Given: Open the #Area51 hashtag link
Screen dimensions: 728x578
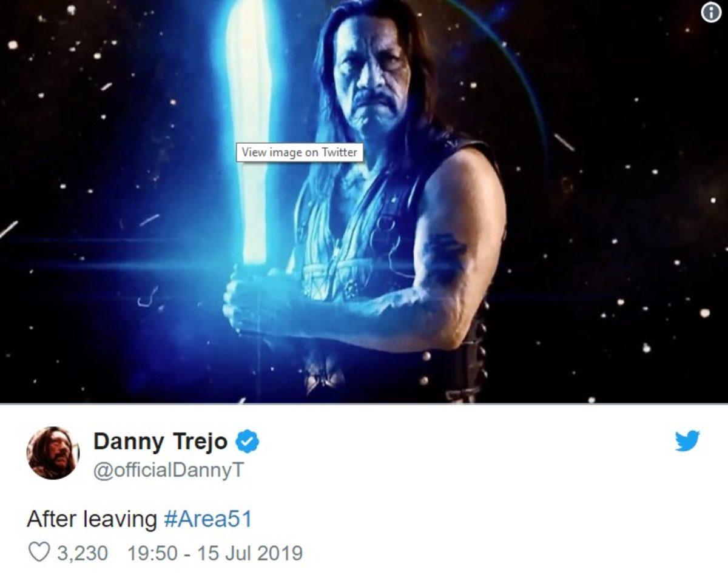Looking at the screenshot, I should pos(207,519).
